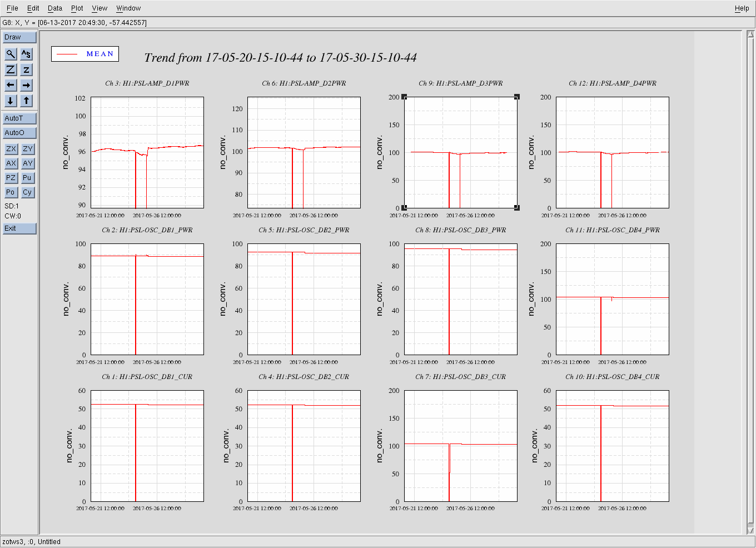Click the 'Ch 5: H1:PSL-OSC_DB2_PWR' graph title

pyautogui.click(x=304, y=230)
